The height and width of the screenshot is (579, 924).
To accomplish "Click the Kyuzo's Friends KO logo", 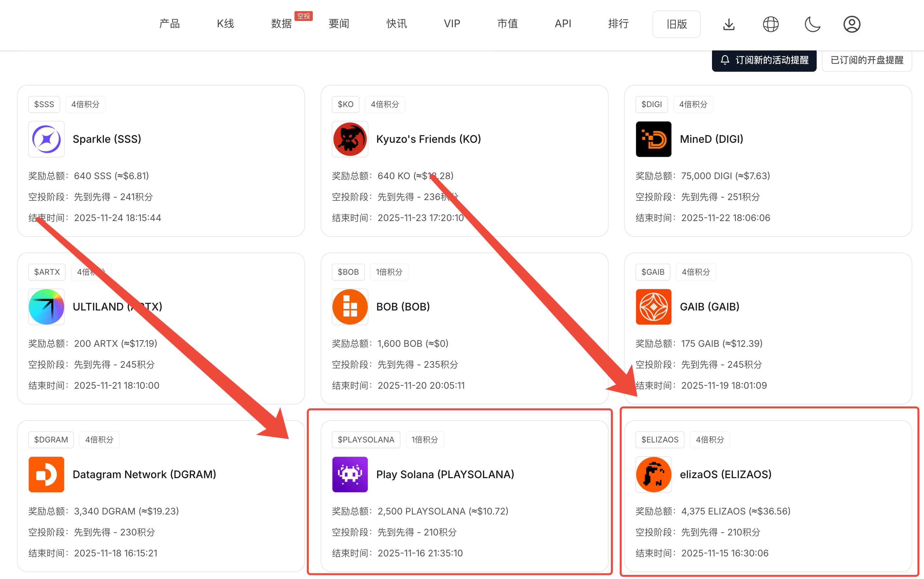I will pos(350,139).
